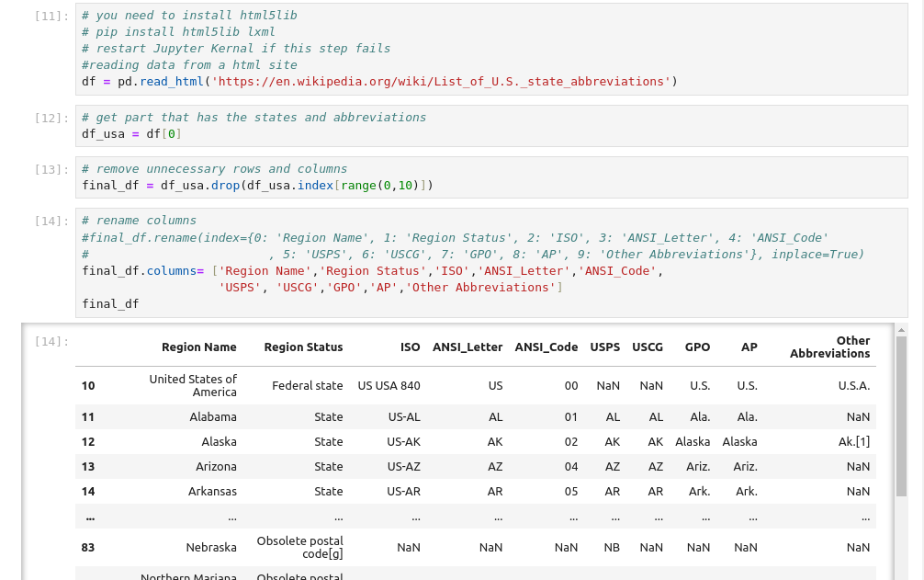924x580 pixels.
Task: Select the In [13] cell prompt
Action: coord(51,169)
